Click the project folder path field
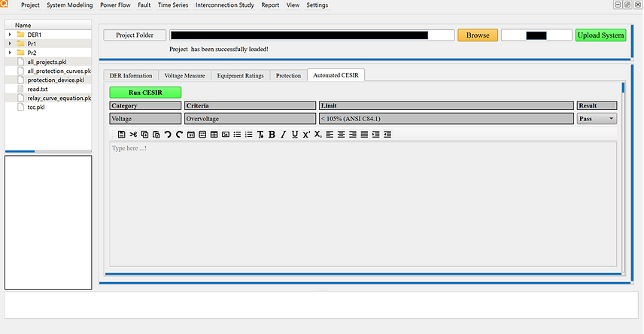Screen dimensions: 644x334 [312, 35]
